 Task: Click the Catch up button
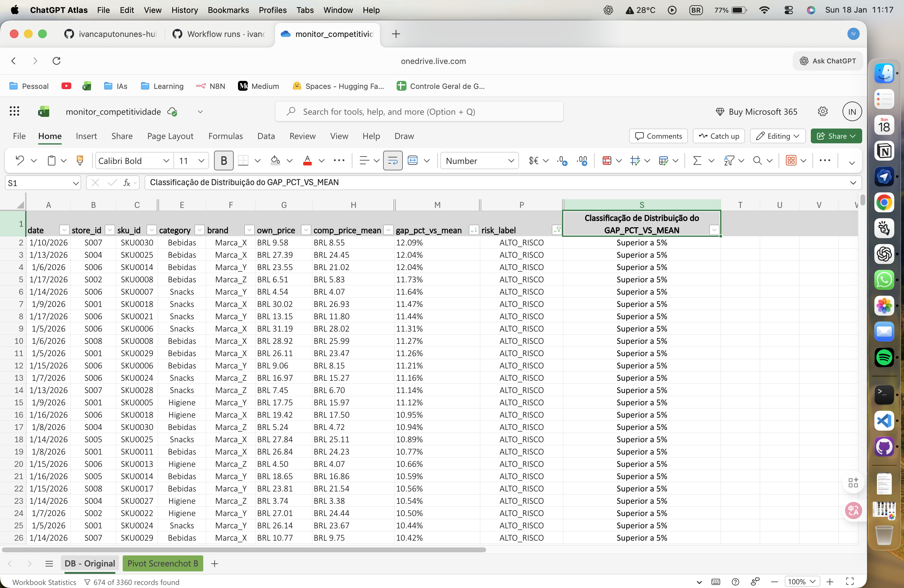pos(719,136)
